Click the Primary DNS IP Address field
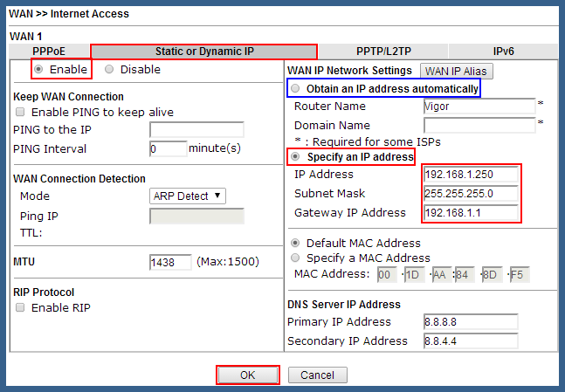Screen dimensions: 565x392 [471, 322]
